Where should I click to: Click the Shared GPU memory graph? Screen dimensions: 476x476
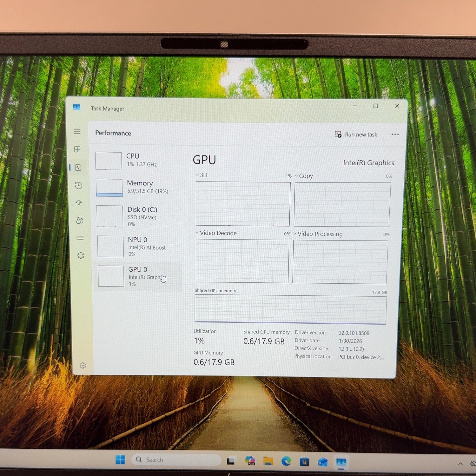tap(290, 309)
